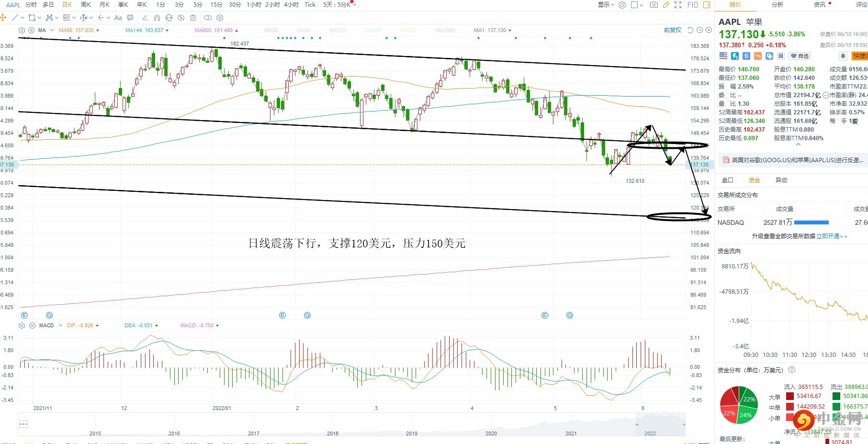Show more metrics via ellipsis beside 总市值
This screenshot has width=868, height=444.
(825, 95)
